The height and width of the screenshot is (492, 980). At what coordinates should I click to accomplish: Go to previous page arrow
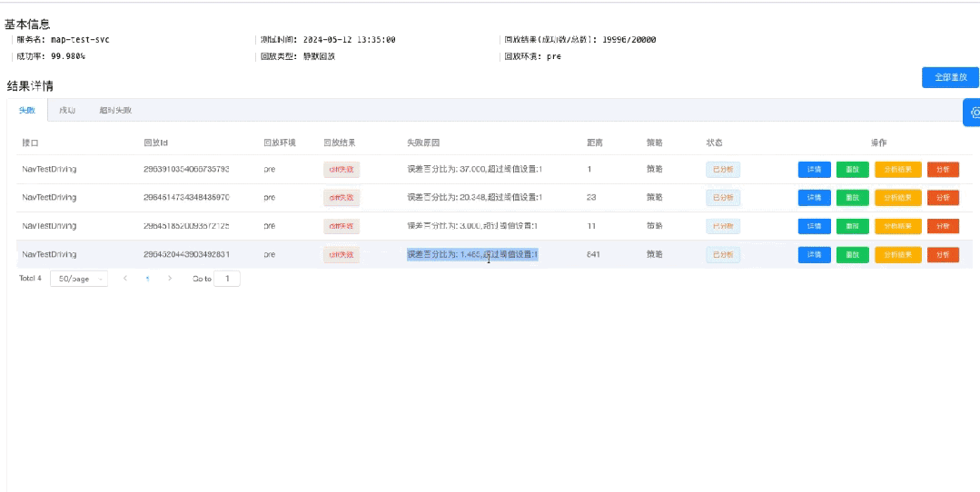[x=125, y=279]
